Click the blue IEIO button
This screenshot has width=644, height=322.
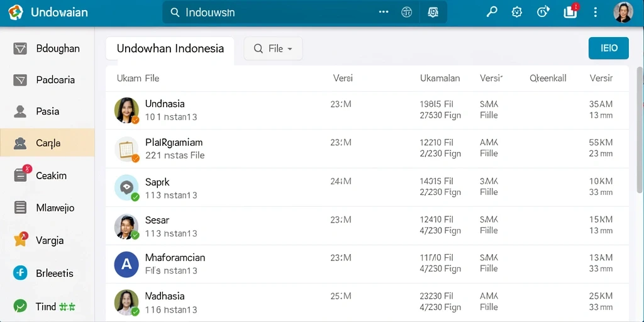609,48
